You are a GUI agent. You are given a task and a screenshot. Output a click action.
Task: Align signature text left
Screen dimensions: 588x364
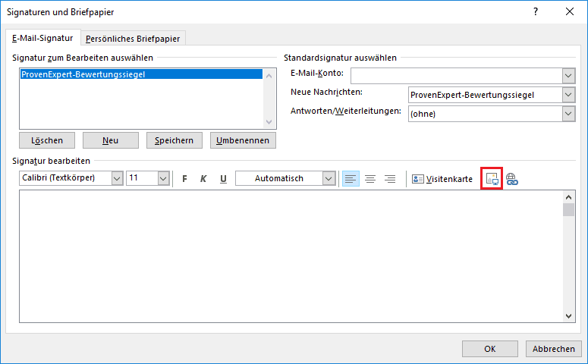coord(351,179)
